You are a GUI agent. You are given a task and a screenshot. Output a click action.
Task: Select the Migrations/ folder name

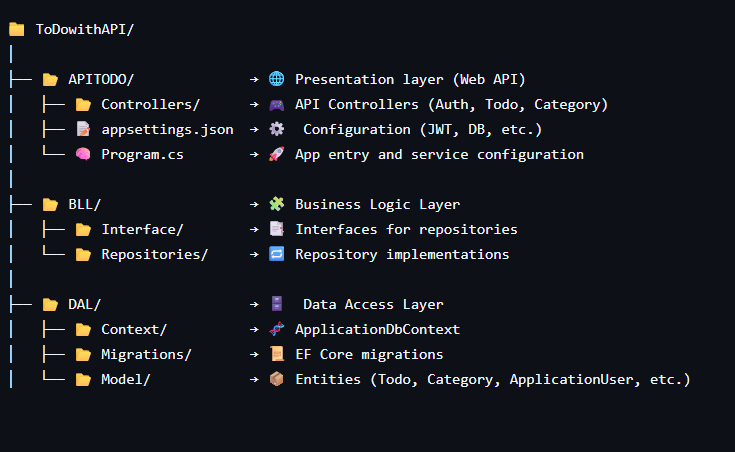[147, 354]
